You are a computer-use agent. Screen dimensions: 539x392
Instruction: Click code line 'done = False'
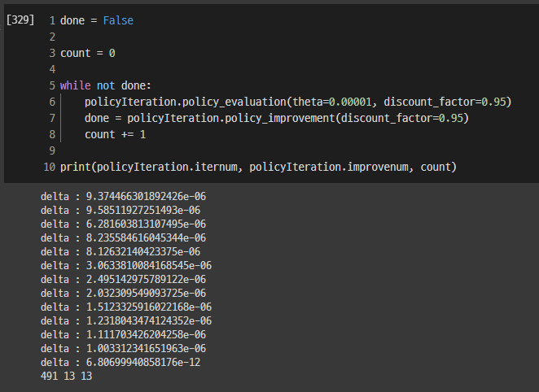(x=97, y=20)
